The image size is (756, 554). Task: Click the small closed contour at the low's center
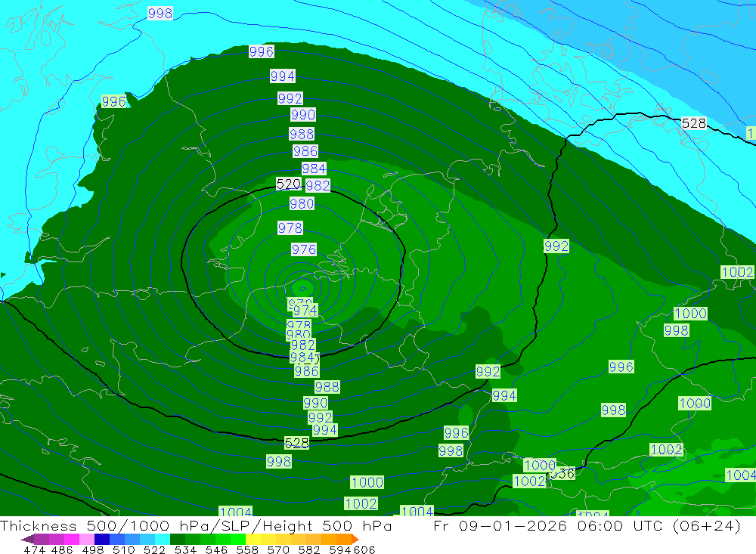pos(303,289)
